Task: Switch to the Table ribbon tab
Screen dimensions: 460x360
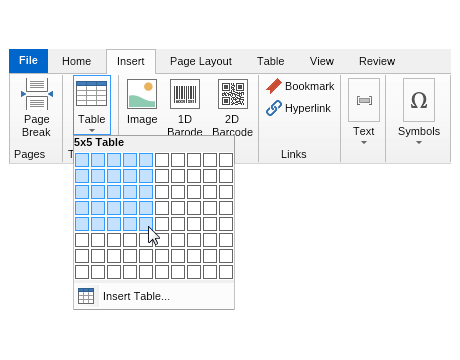Action: point(271,61)
